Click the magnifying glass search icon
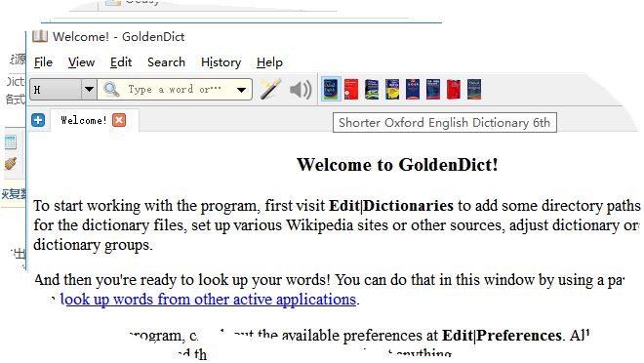Screen dimensions: 644x363 pyautogui.click(x=111, y=89)
